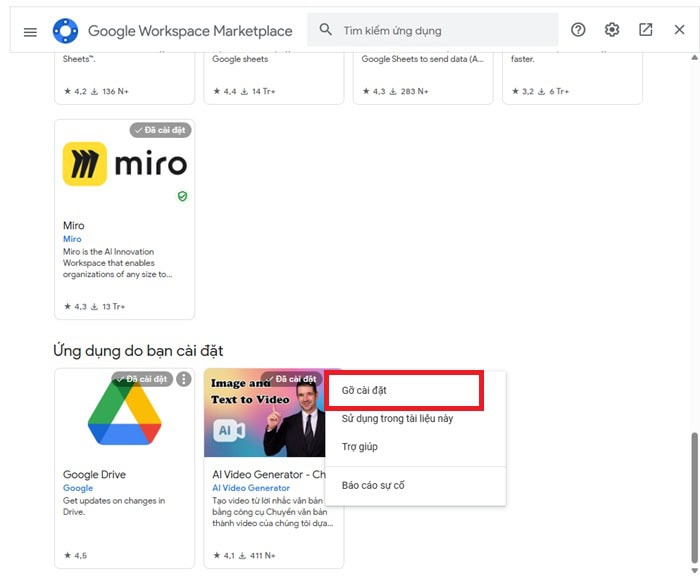Open the Google developer link under Google Drive
The height and width of the screenshot is (576, 700).
tap(78, 488)
